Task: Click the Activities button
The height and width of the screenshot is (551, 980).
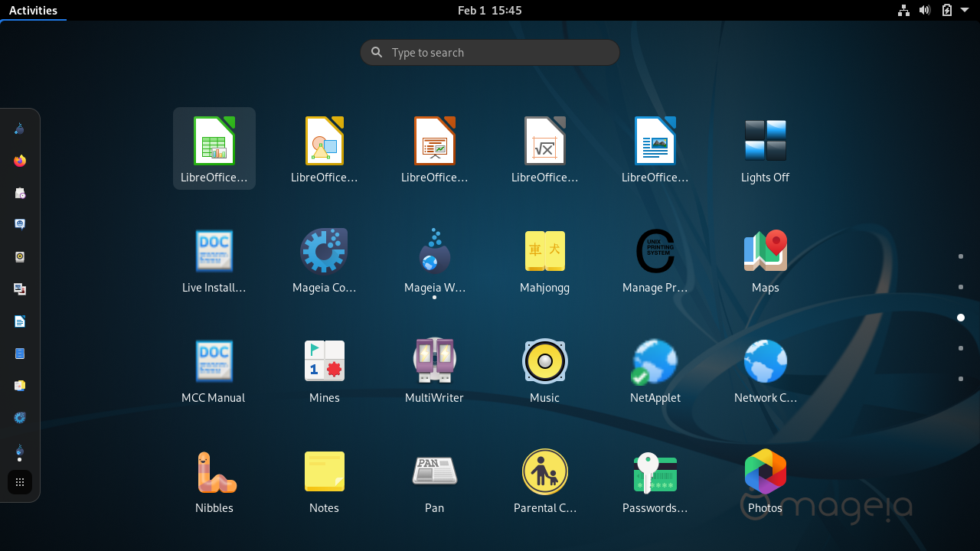Action: point(33,10)
